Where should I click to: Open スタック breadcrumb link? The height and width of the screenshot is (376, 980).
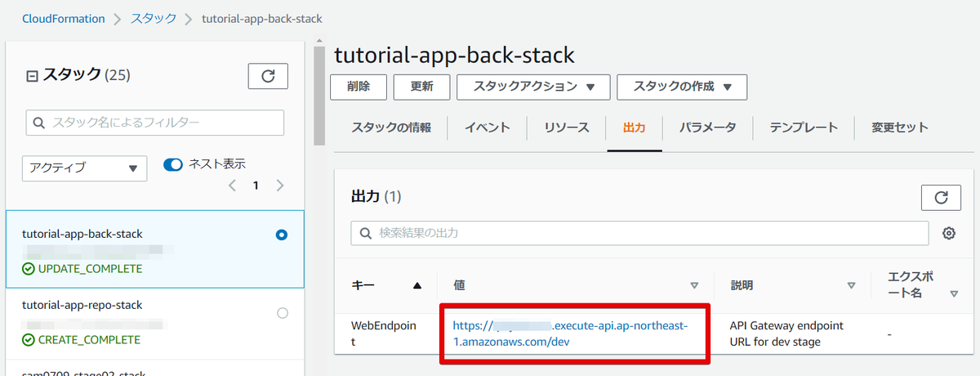pyautogui.click(x=154, y=18)
